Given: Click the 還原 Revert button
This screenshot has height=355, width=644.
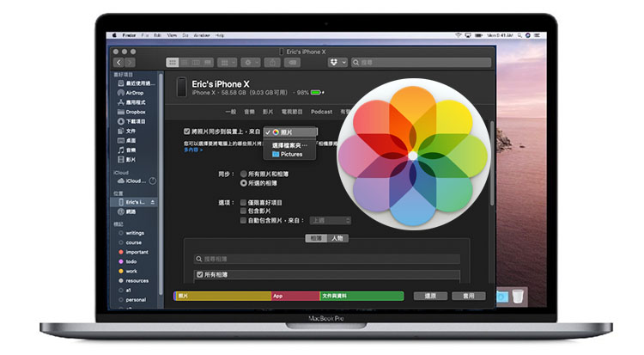Looking at the screenshot, I should pos(430,296).
